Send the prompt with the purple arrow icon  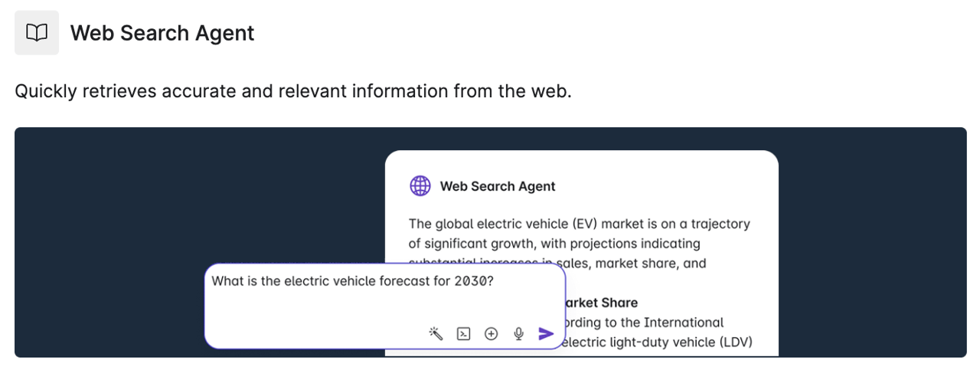(546, 333)
